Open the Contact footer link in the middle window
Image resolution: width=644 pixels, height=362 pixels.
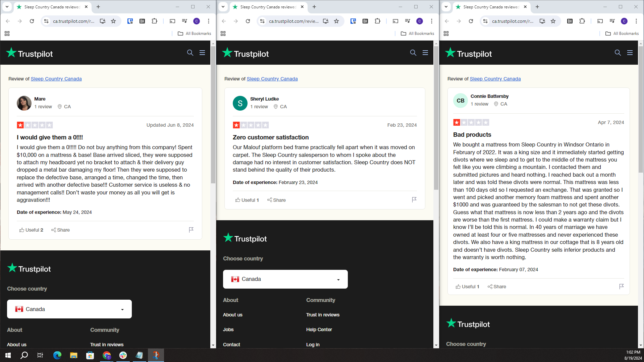231,345
